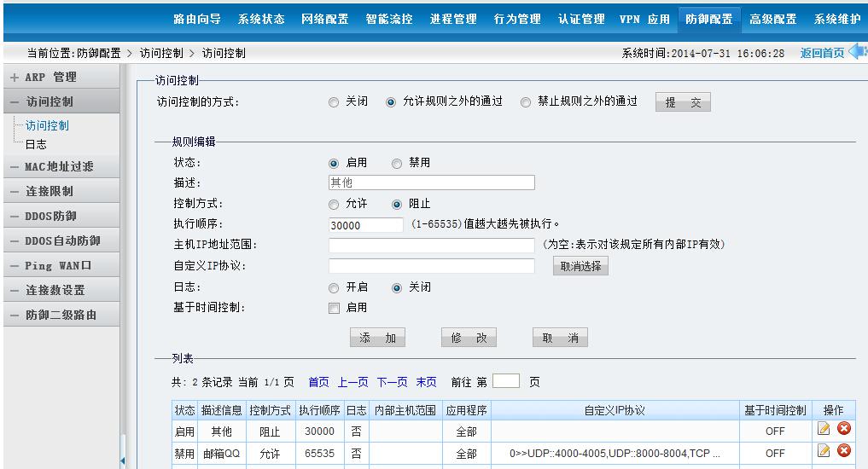868x469 pixels.
Task: Choose 允许 as control method
Action: (x=334, y=205)
